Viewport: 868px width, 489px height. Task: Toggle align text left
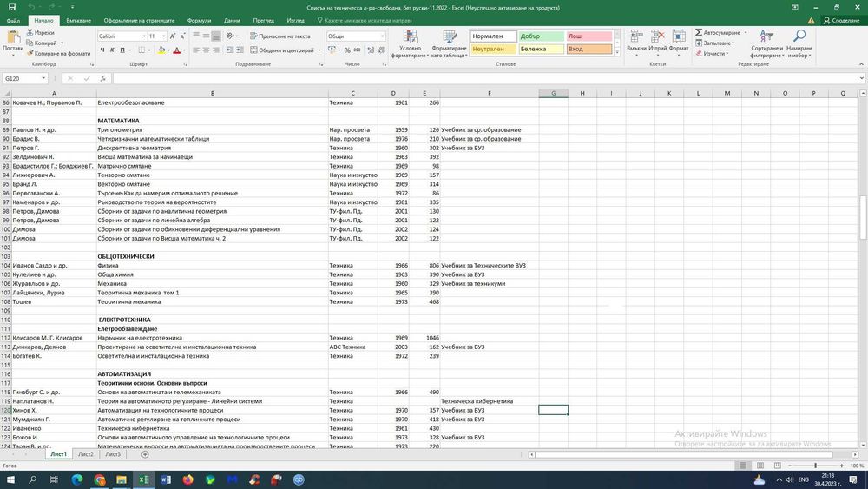(x=196, y=50)
